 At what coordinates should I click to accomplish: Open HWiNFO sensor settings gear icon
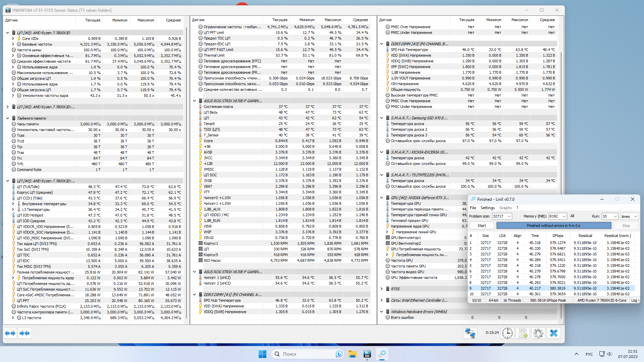(x=538, y=333)
